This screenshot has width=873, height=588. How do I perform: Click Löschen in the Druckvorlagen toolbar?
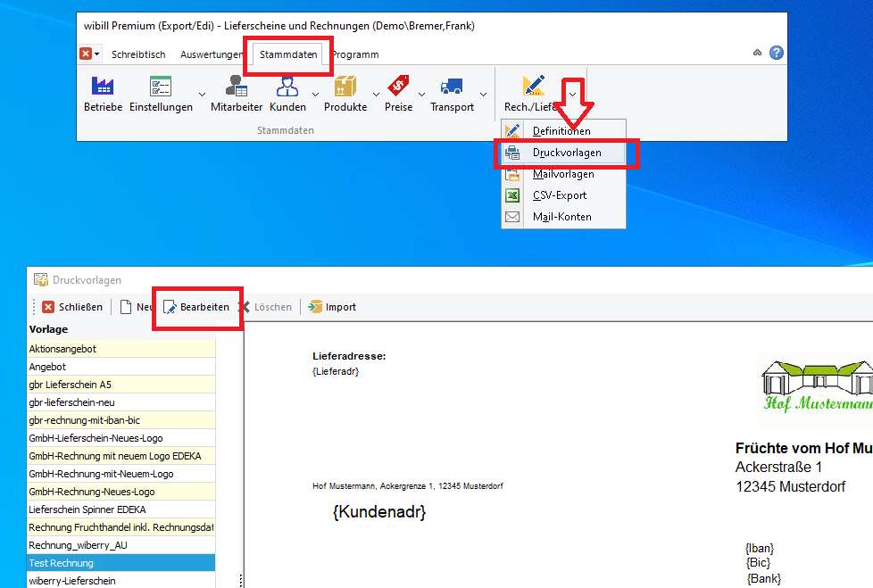coord(266,307)
